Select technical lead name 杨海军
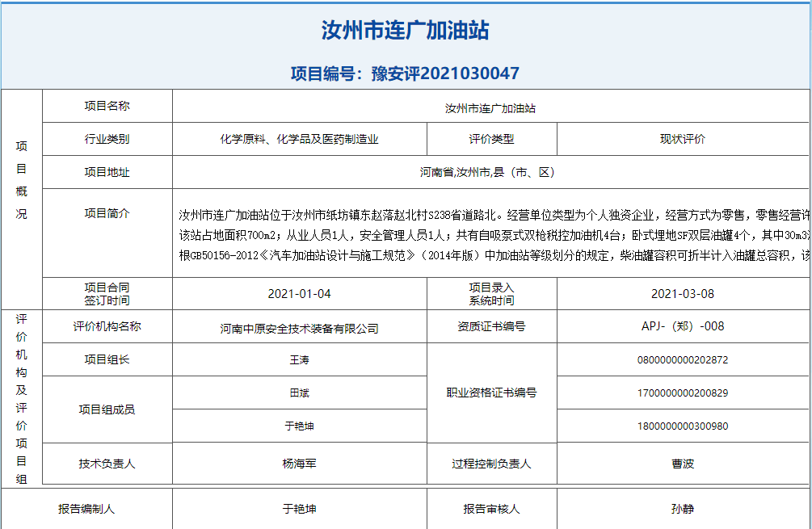Viewport: 812px width, 529px height. coord(299,464)
